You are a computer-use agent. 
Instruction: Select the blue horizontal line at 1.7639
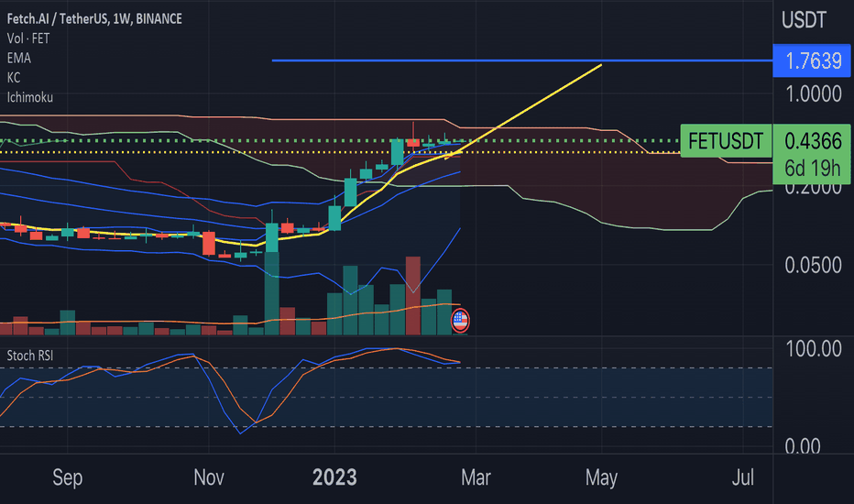coord(521,60)
